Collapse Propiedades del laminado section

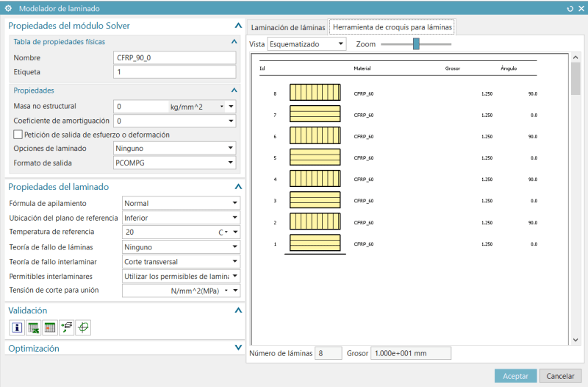point(238,187)
